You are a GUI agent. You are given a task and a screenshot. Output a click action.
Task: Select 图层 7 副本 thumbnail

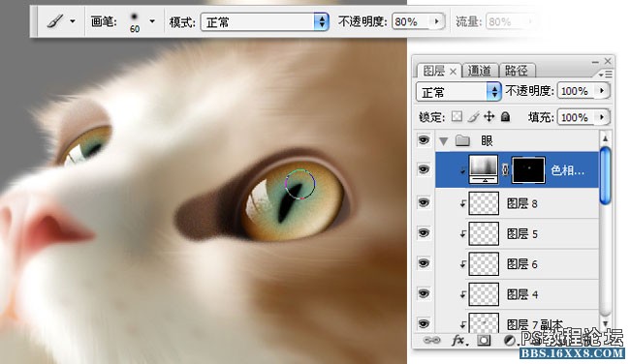[484, 322]
